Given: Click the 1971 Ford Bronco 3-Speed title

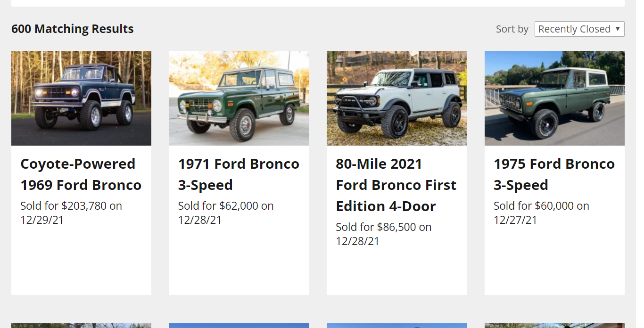Looking at the screenshot, I should [x=239, y=174].
